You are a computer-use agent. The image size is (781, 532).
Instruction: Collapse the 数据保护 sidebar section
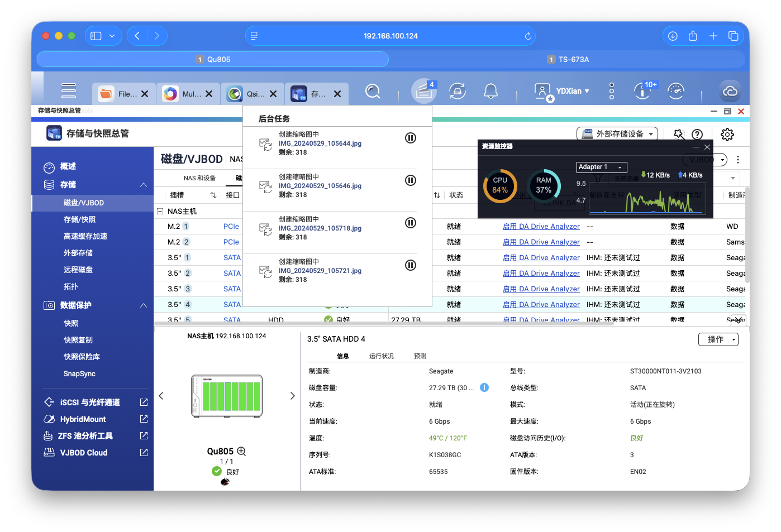click(x=144, y=305)
